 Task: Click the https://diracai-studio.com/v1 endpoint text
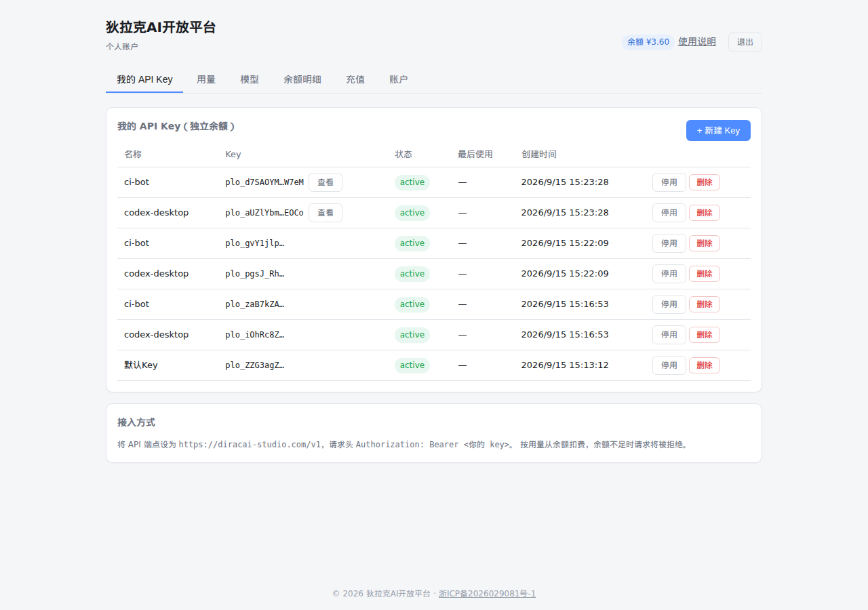click(x=250, y=445)
